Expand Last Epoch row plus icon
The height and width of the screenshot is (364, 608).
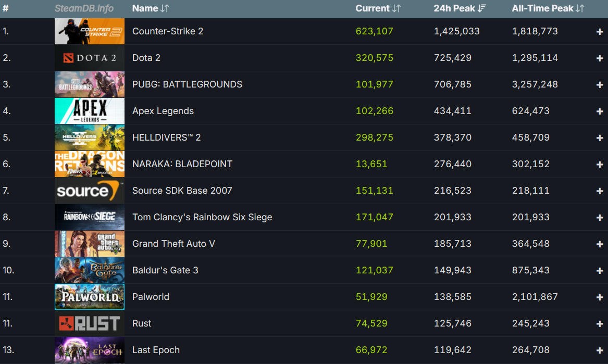tap(600, 350)
